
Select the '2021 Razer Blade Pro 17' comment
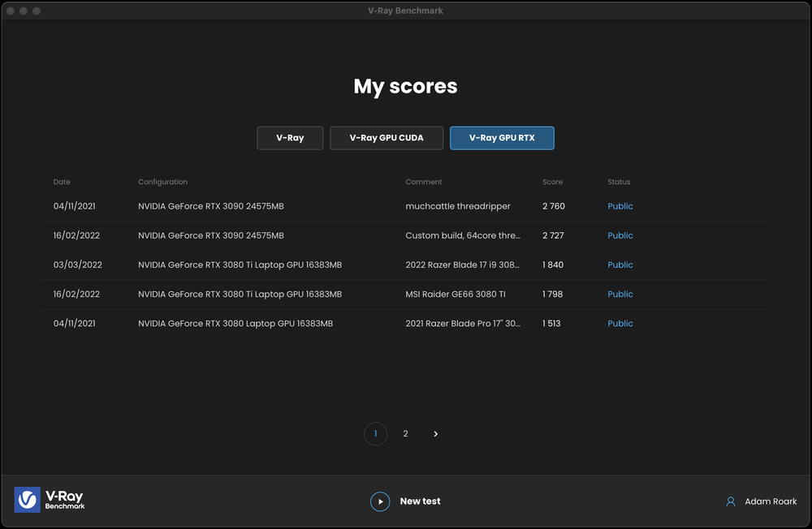463,324
